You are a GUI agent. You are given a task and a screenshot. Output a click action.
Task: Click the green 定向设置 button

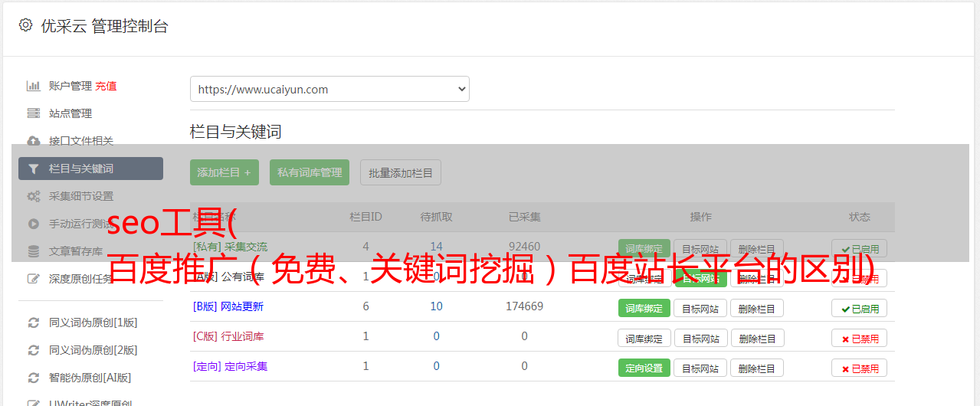[644, 368]
